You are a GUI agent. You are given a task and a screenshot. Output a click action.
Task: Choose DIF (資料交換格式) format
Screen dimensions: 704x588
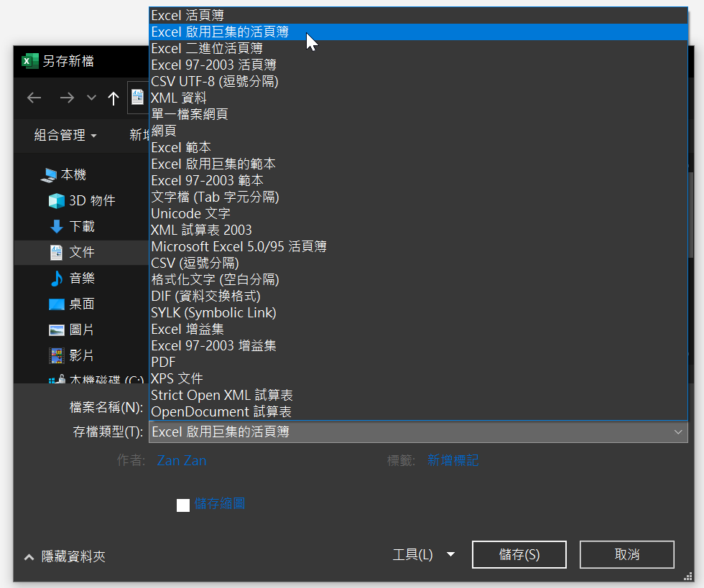(418, 297)
